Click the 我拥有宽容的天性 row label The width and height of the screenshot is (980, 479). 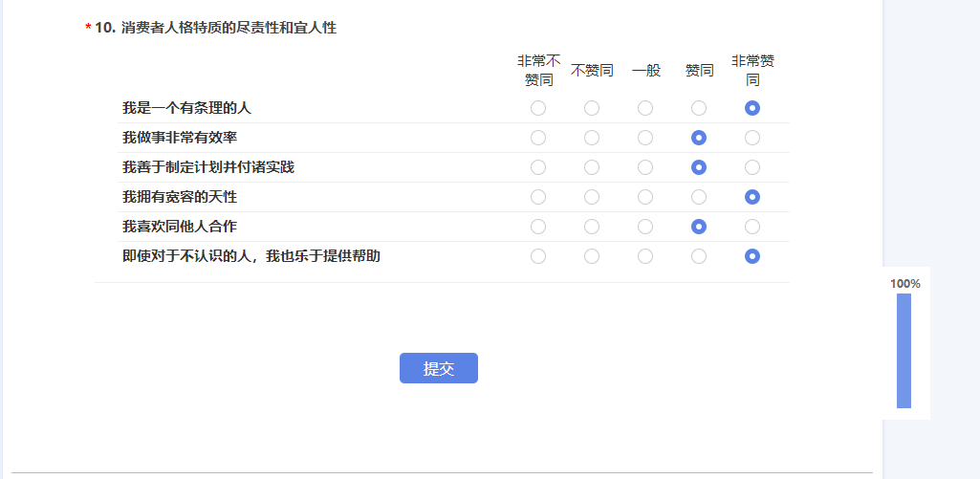180,197
